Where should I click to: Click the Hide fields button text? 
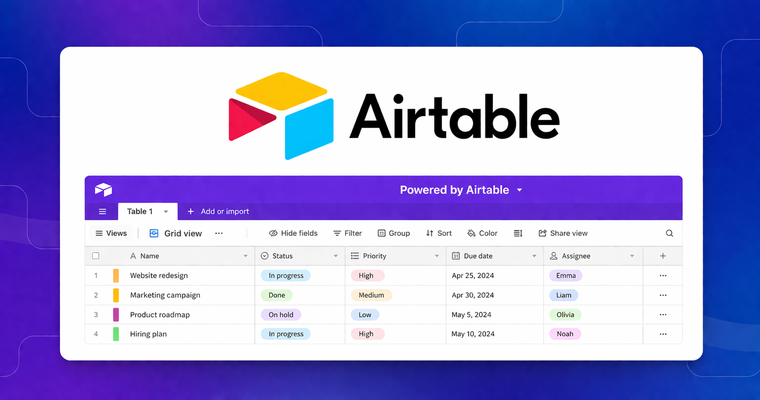(299, 233)
